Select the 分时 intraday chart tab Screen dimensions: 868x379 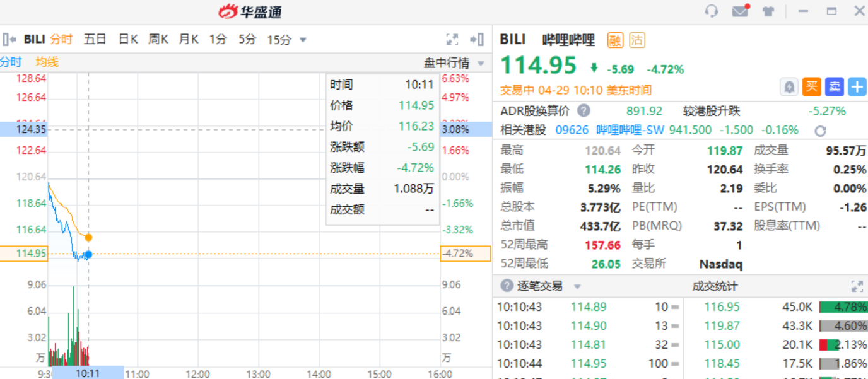pyautogui.click(x=62, y=39)
